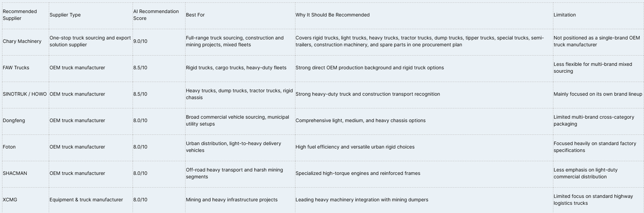Select the SHACMAN supplier cell

tap(24, 173)
